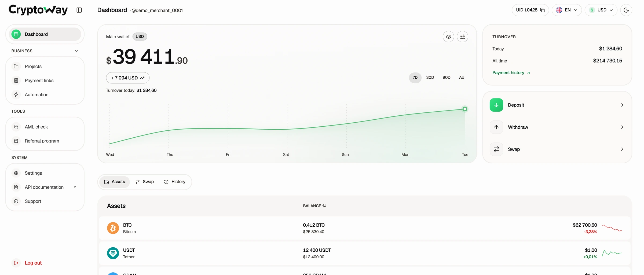Open Deposit via its right chevron
This screenshot has height=275, width=644.
[x=622, y=105]
